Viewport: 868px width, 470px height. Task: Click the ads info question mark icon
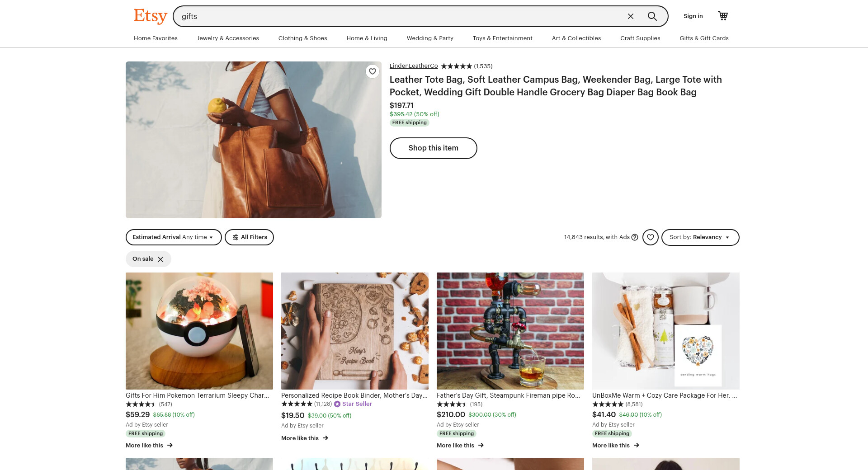[635, 237]
